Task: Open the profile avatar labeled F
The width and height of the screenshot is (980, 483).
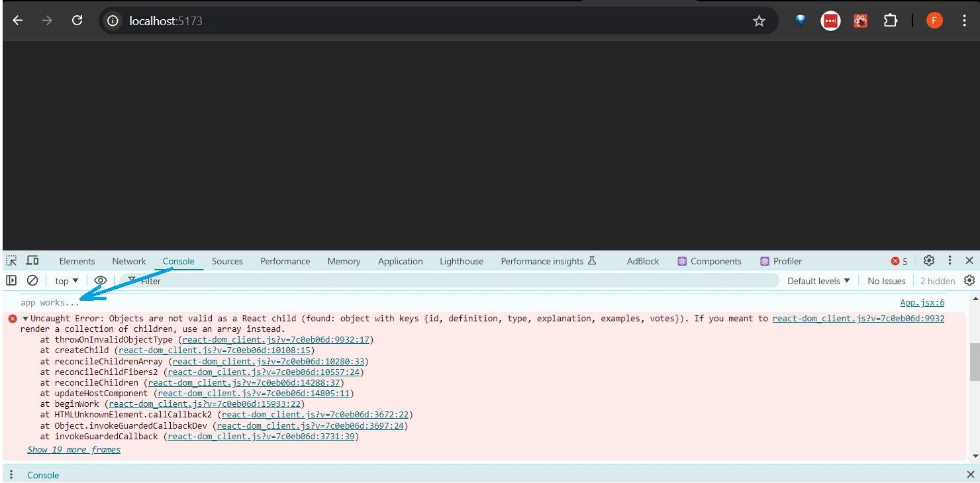Action: pyautogui.click(x=934, y=21)
